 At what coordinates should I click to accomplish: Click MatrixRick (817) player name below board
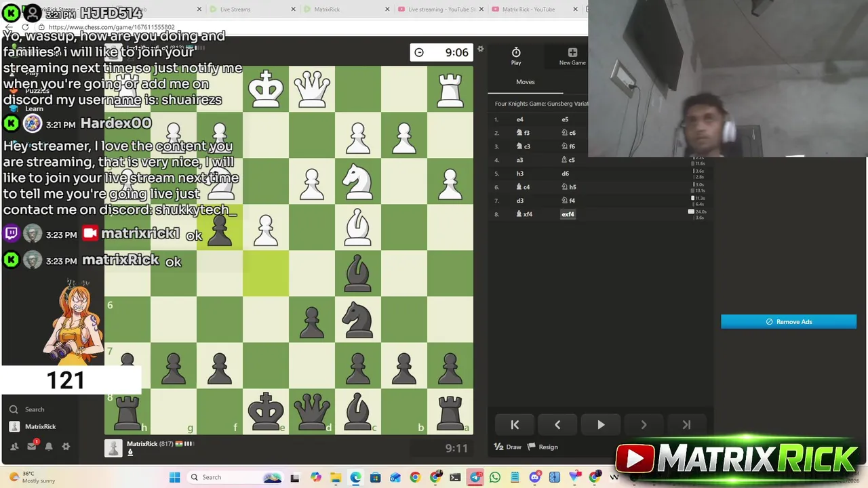[150, 444]
